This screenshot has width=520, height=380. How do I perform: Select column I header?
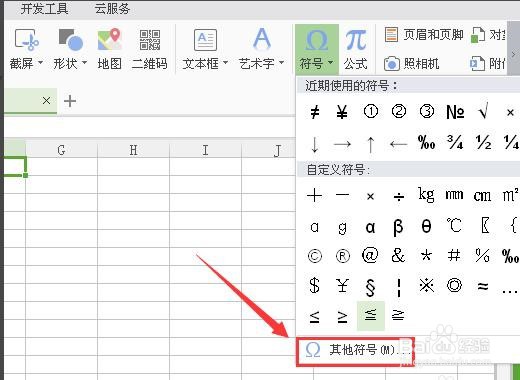205,150
